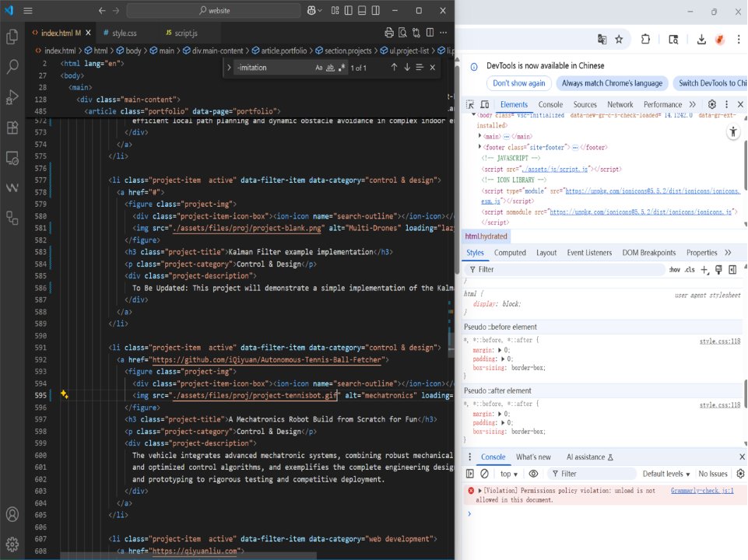Open the Chrome Extensions puzzle icon
Screen dimensions: 748x560
pos(645,40)
